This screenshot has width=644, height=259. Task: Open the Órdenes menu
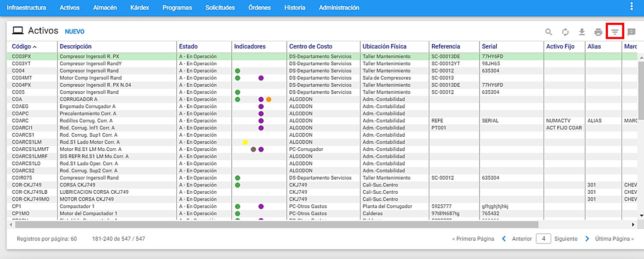pyautogui.click(x=260, y=8)
